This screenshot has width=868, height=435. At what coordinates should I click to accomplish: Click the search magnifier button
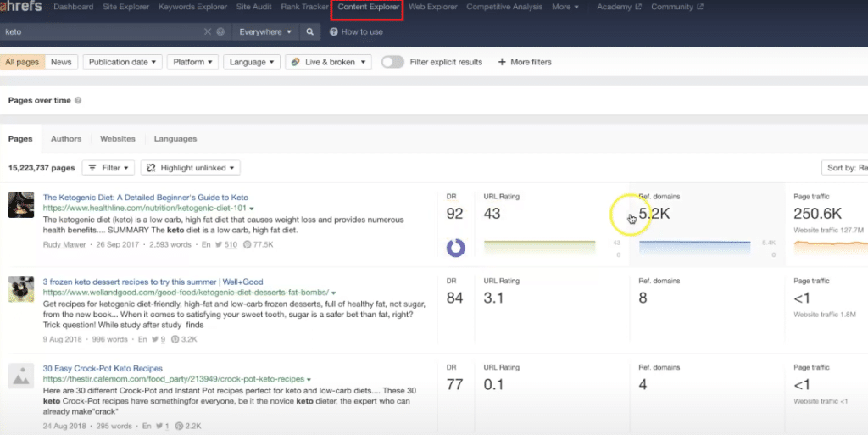[310, 31]
